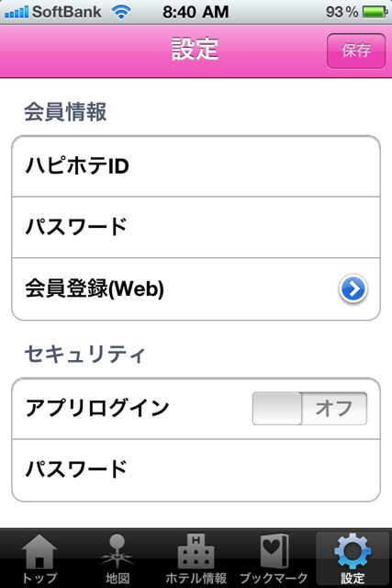The height and width of the screenshot is (588, 392).
Task: Tap the トップ tab label
Action: click(x=39, y=578)
